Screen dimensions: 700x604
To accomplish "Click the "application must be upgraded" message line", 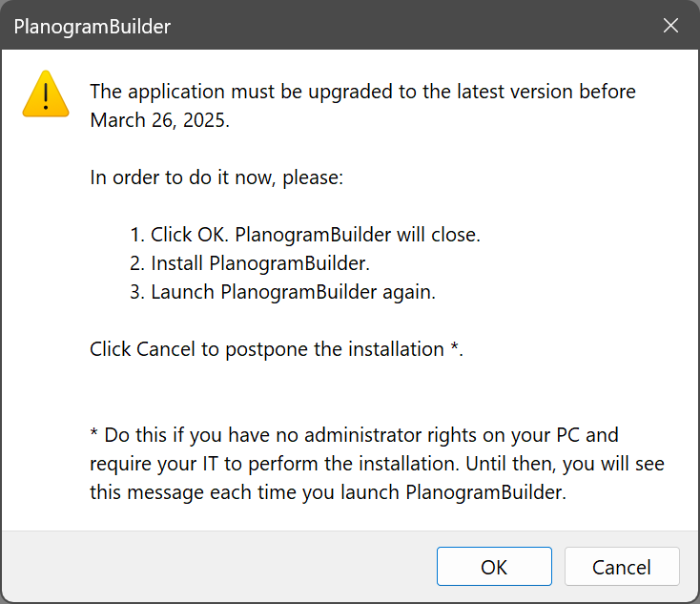I will pos(362,93).
